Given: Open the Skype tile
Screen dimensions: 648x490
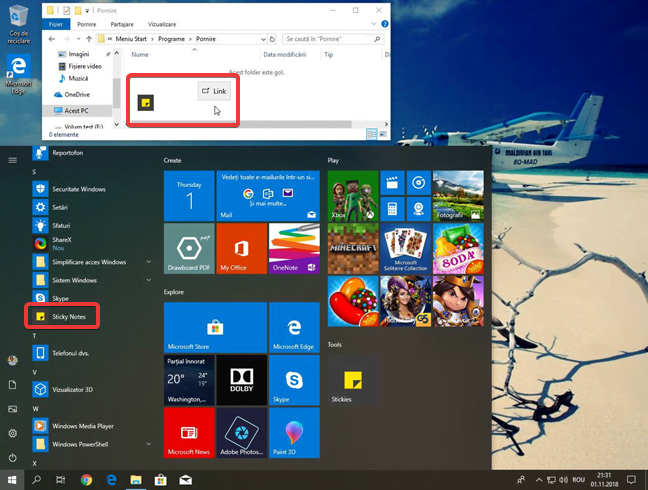Looking at the screenshot, I should click(294, 380).
